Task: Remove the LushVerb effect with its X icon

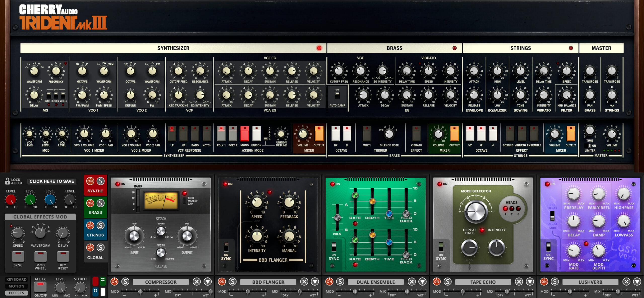Action: click(x=626, y=282)
